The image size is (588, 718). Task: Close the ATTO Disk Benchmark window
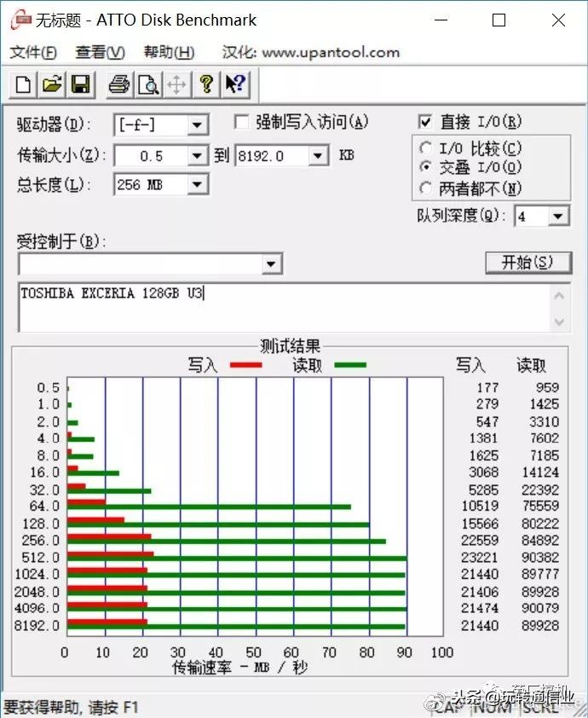(x=558, y=20)
